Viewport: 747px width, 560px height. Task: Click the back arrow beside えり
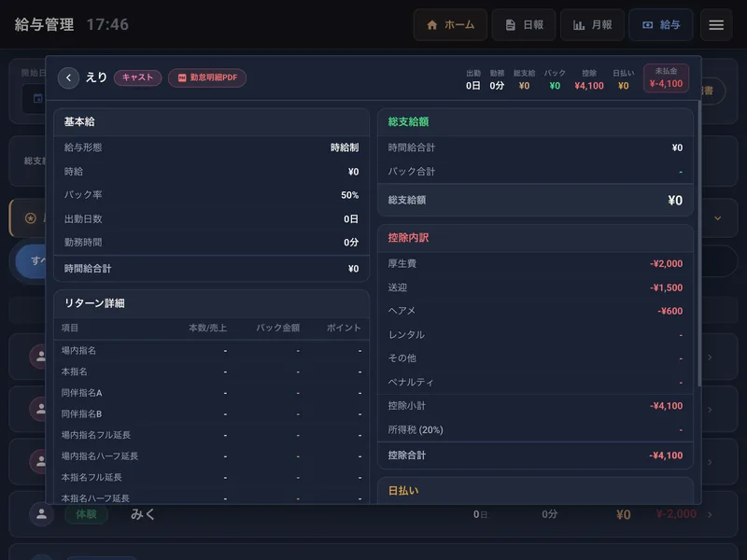(68, 78)
